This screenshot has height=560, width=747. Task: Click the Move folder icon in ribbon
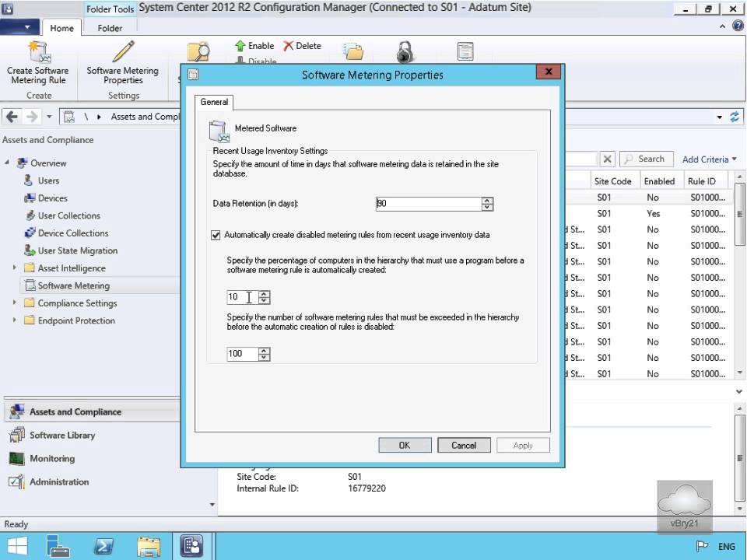tap(353, 51)
